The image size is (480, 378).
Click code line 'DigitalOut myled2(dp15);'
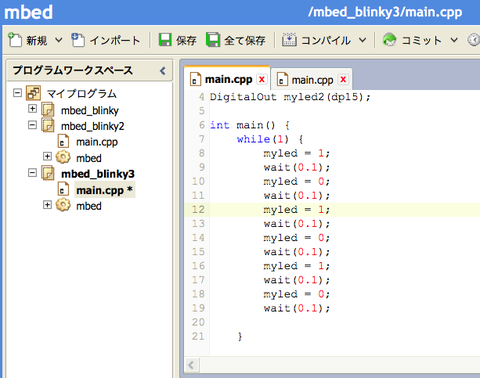pyautogui.click(x=290, y=97)
